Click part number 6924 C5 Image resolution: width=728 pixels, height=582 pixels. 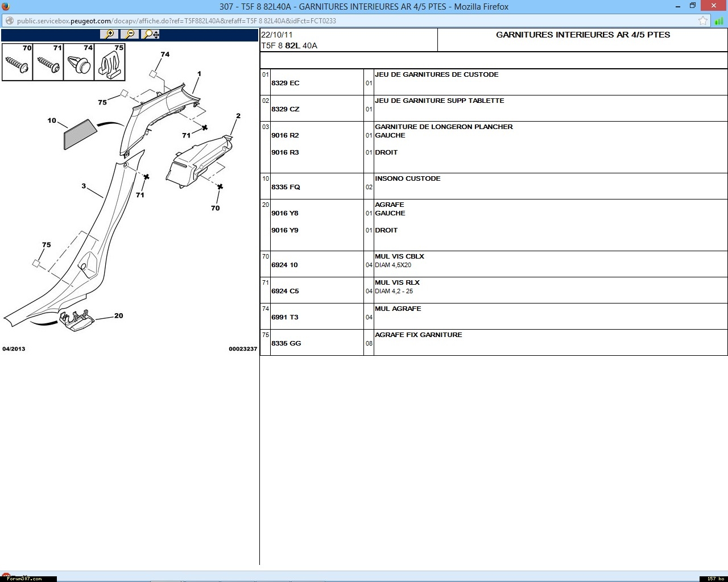[285, 291]
